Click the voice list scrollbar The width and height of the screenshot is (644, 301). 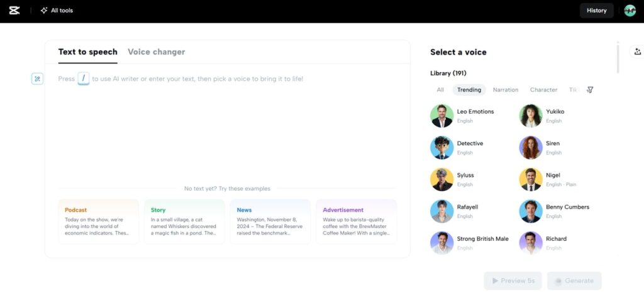pyautogui.click(x=618, y=57)
